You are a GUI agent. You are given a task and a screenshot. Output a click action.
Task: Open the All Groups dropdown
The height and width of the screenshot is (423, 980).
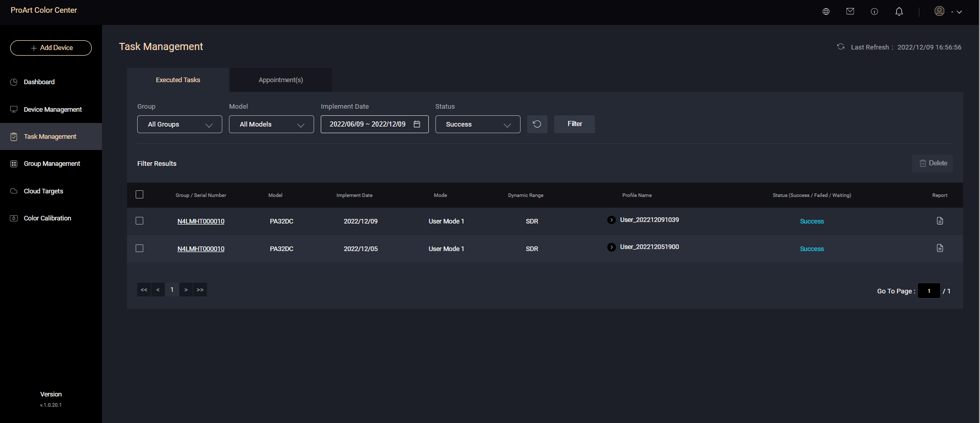pyautogui.click(x=179, y=125)
